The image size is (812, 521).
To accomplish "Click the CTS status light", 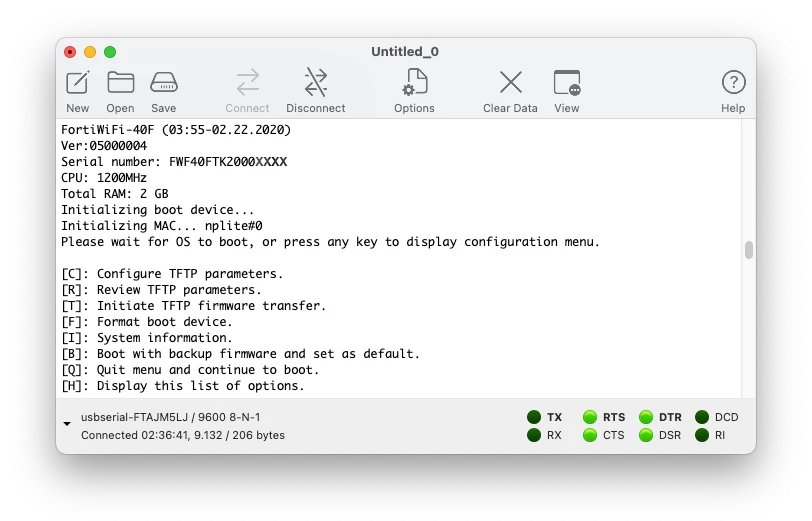I will (590, 436).
